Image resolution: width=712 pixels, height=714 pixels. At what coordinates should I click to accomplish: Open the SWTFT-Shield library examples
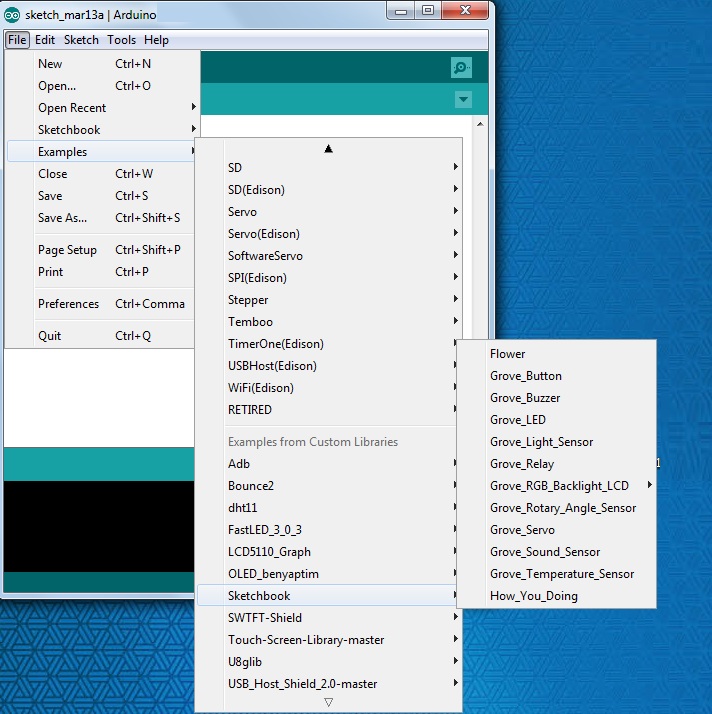pyautogui.click(x=329, y=617)
